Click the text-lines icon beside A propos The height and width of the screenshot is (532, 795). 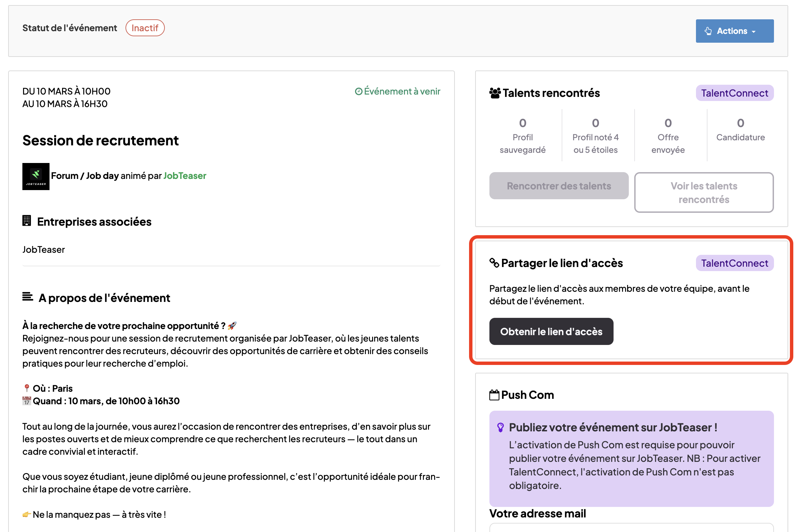27,297
